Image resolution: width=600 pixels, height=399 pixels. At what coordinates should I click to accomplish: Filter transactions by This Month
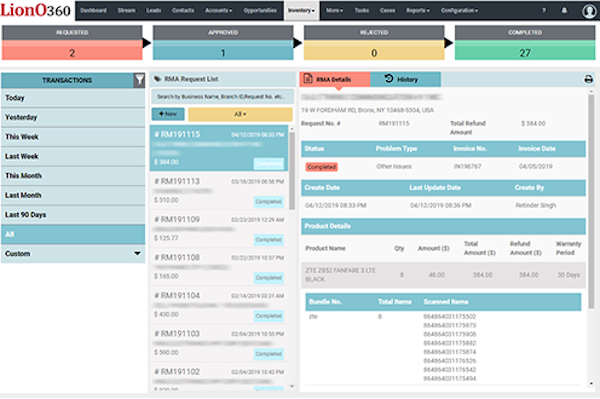73,176
